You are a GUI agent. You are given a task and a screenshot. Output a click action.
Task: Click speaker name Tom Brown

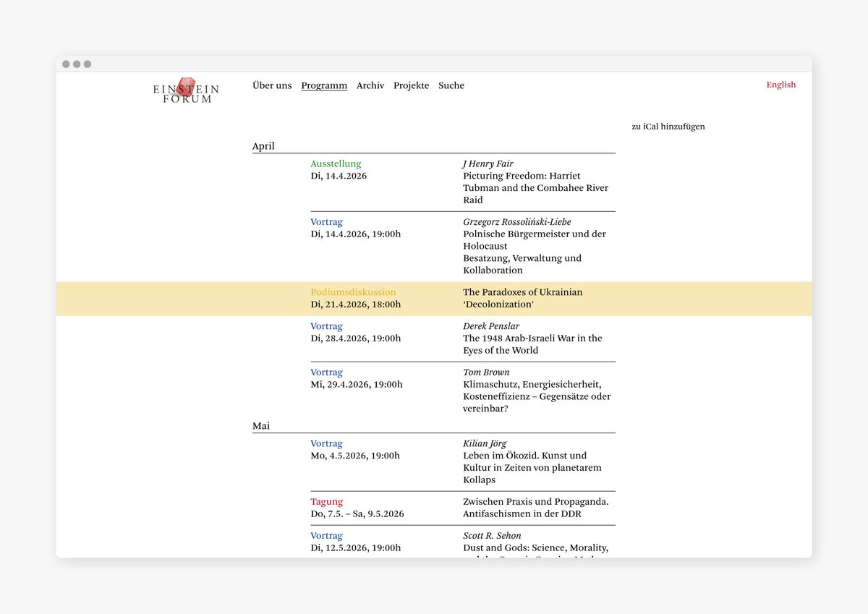[x=486, y=372]
